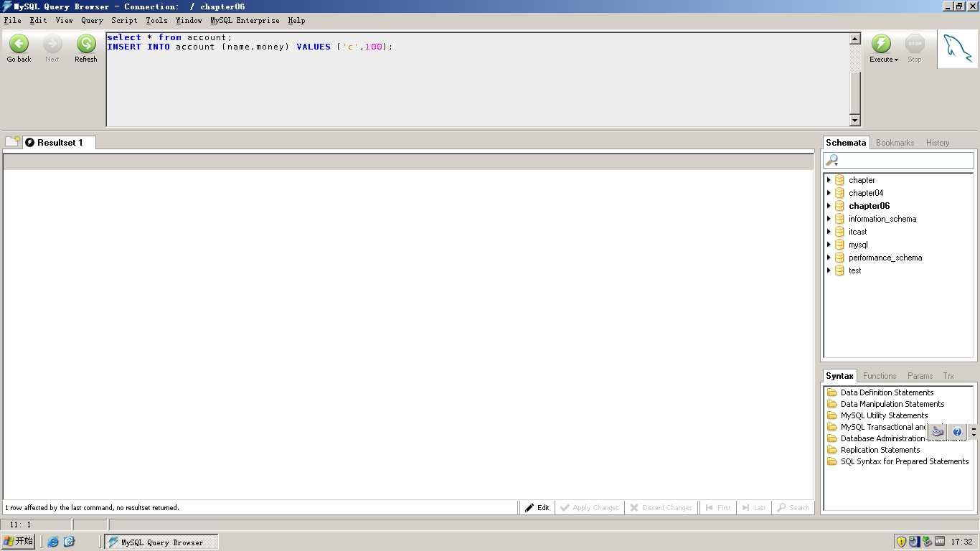The height and width of the screenshot is (551, 980).
Task: Expand the performance_schema arrow
Action: (829, 258)
